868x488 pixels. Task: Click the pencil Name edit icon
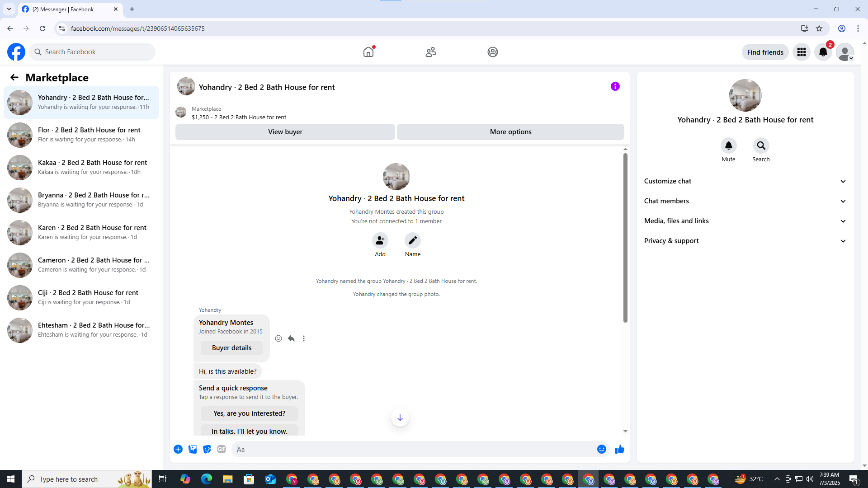412,240
